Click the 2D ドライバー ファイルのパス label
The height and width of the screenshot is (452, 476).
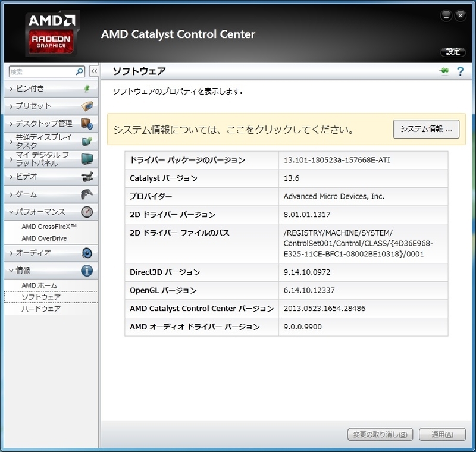[180, 233]
